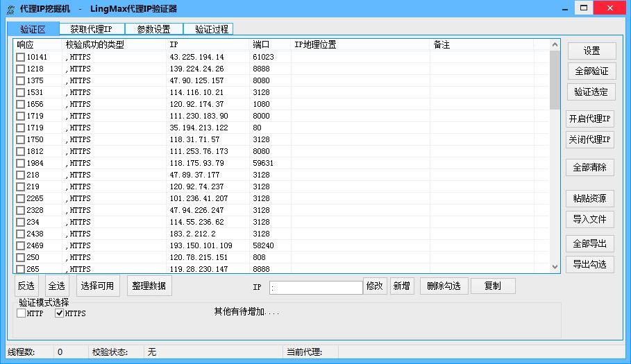Open the 获取代理IP tab
The image size is (631, 364).
[x=92, y=29]
